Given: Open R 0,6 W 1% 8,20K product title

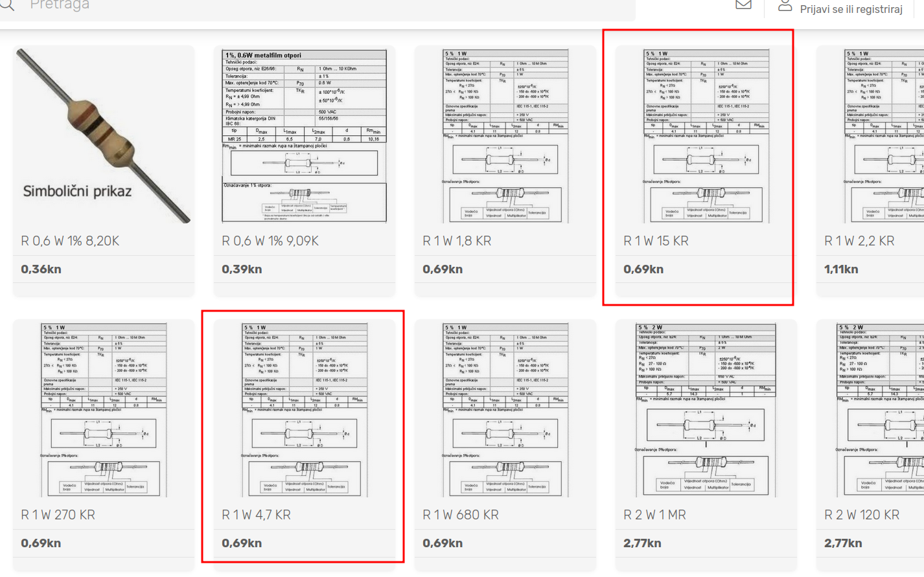Looking at the screenshot, I should tap(70, 241).
